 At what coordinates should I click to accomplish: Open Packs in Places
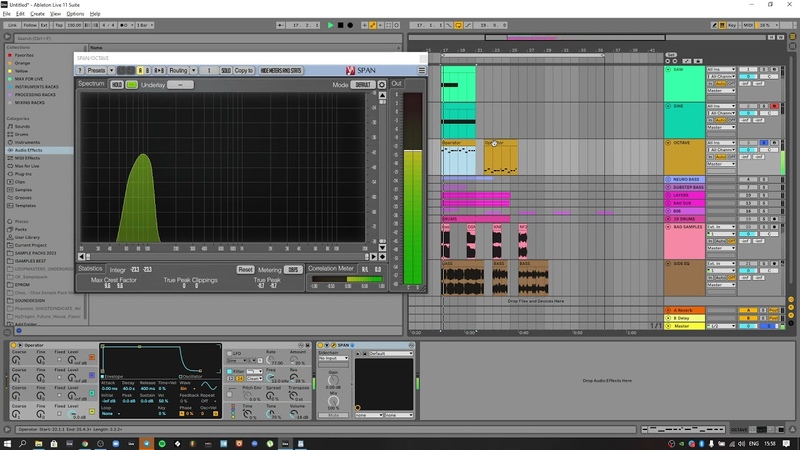click(21, 230)
